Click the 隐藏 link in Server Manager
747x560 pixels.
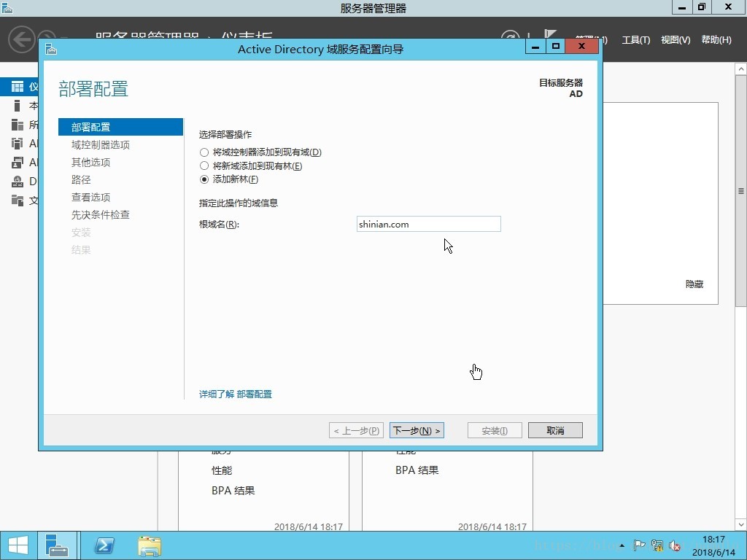point(694,284)
